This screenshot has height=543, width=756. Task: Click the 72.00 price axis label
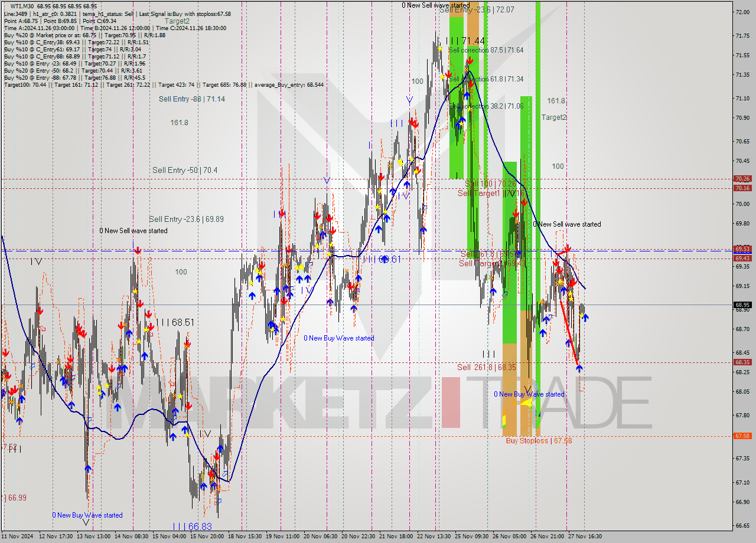742,12
